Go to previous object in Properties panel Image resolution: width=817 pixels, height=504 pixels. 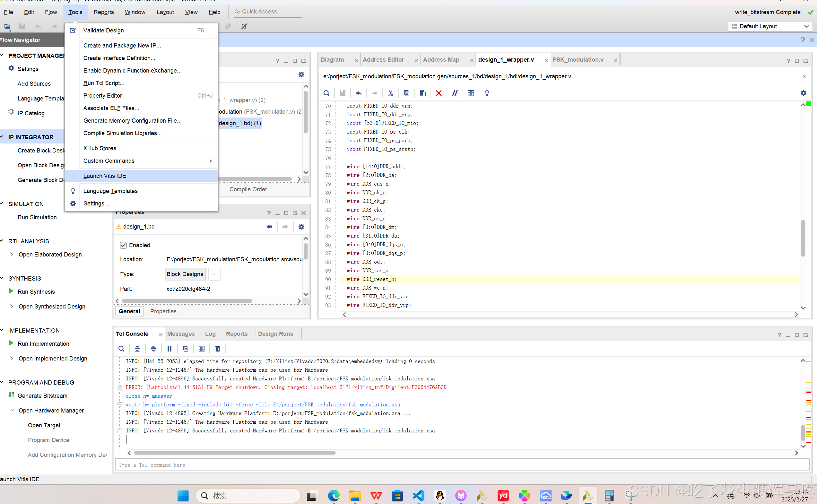click(x=269, y=227)
